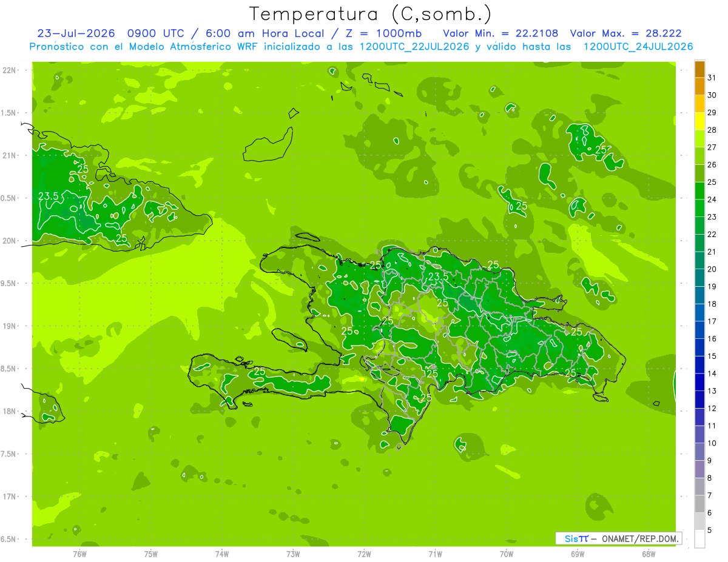Pick purple colorbar swatch between 8 and 9
The image size is (728, 562).
(x=699, y=470)
